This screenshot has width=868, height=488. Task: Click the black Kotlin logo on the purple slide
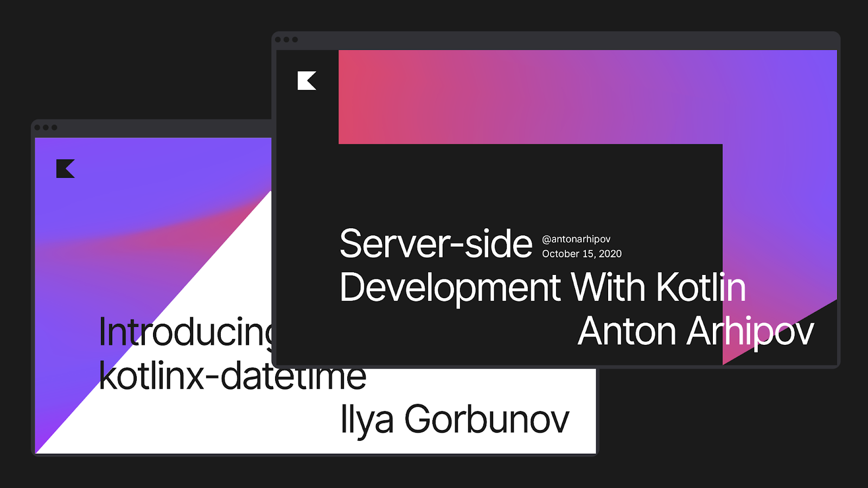(65, 169)
